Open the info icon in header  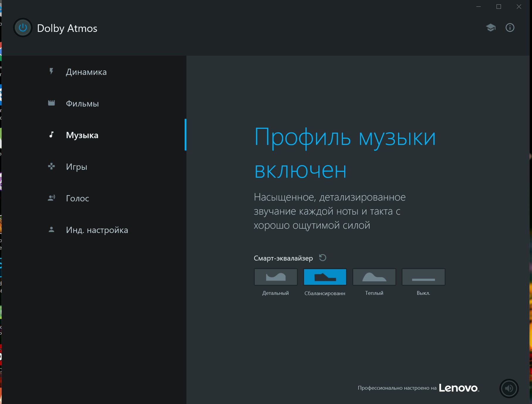tap(510, 28)
